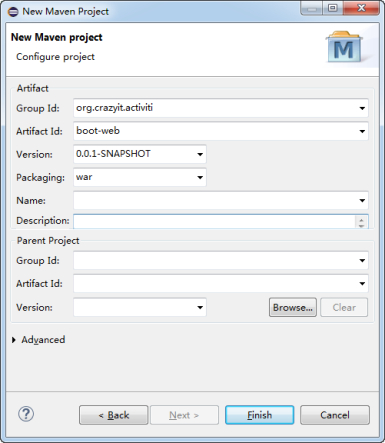Click the Description field scroll up arrow
Image resolution: width=385 pixels, height=443 pixels.
point(361,219)
